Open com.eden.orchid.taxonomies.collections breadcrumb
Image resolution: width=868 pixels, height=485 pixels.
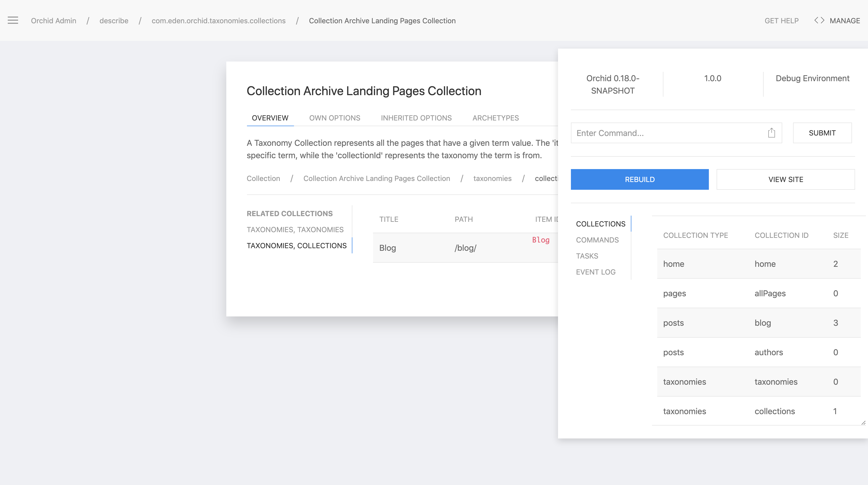click(219, 21)
